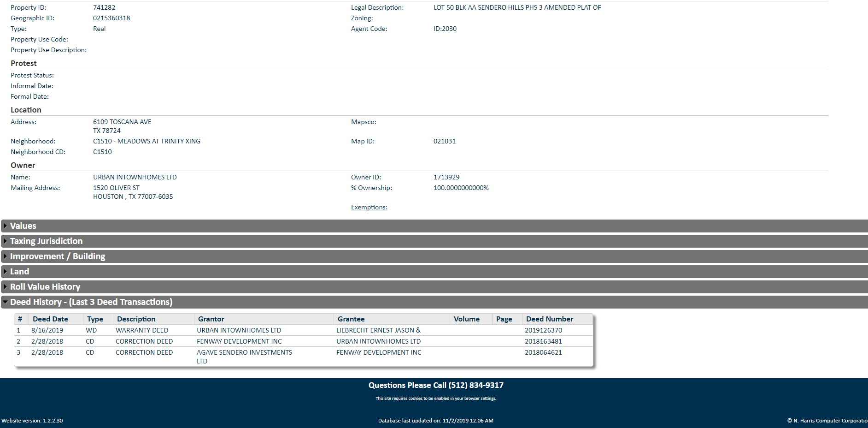Click the database last updated timestamp
Viewport: 868px width, 428px height.
(436, 421)
